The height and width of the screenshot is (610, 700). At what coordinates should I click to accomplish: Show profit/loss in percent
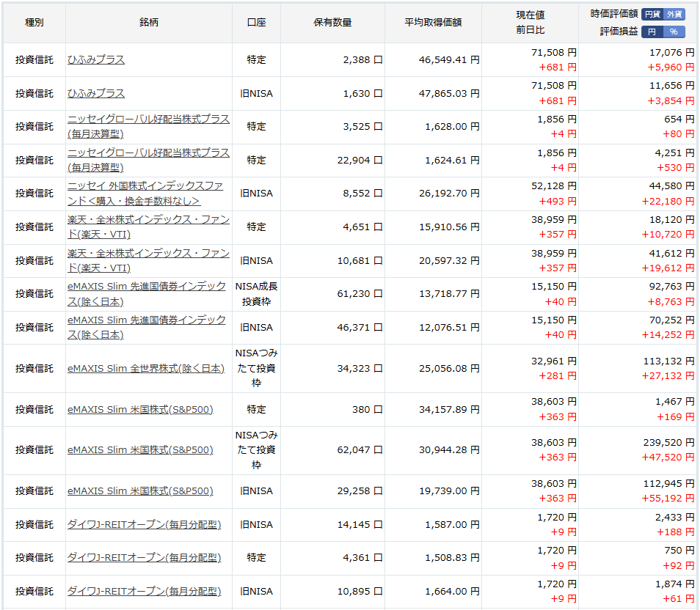pyautogui.click(x=674, y=32)
